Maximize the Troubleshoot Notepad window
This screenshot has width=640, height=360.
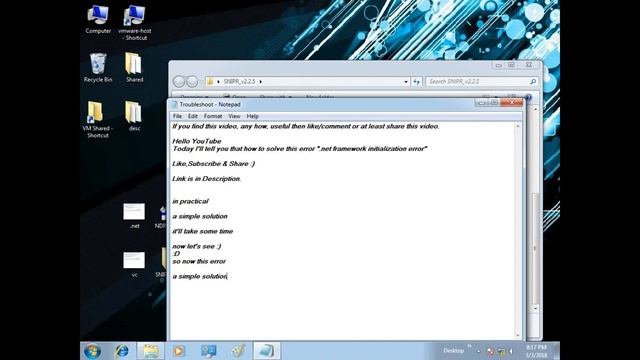pos(494,102)
